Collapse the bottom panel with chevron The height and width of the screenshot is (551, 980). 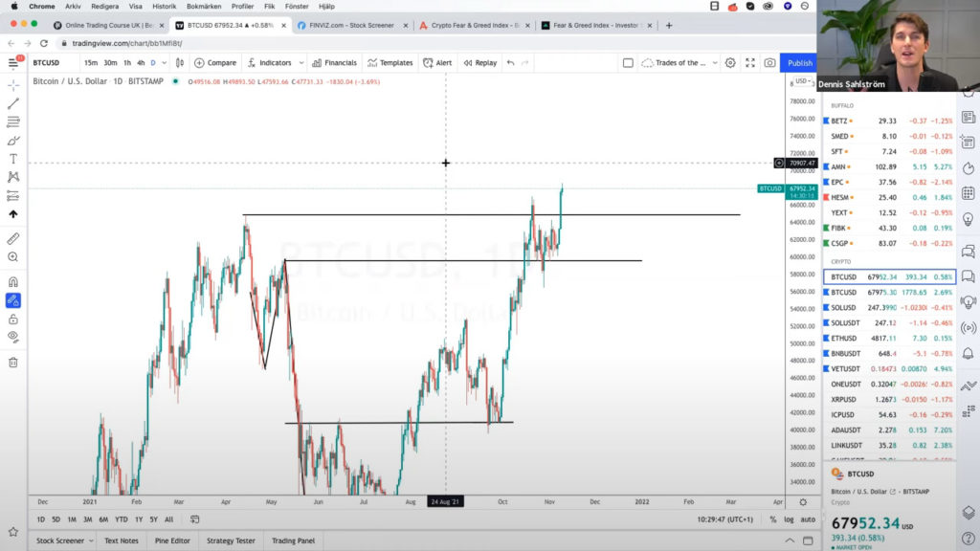pyautogui.click(x=790, y=540)
